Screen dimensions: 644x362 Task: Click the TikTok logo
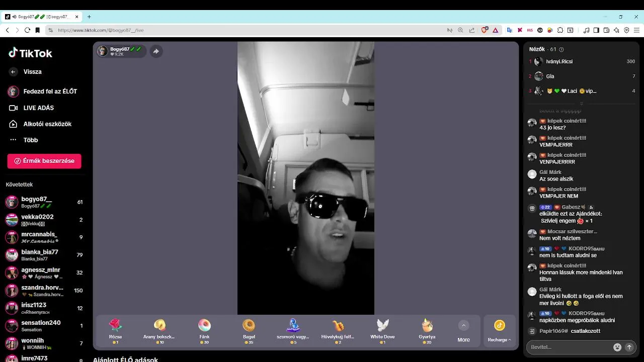30,53
